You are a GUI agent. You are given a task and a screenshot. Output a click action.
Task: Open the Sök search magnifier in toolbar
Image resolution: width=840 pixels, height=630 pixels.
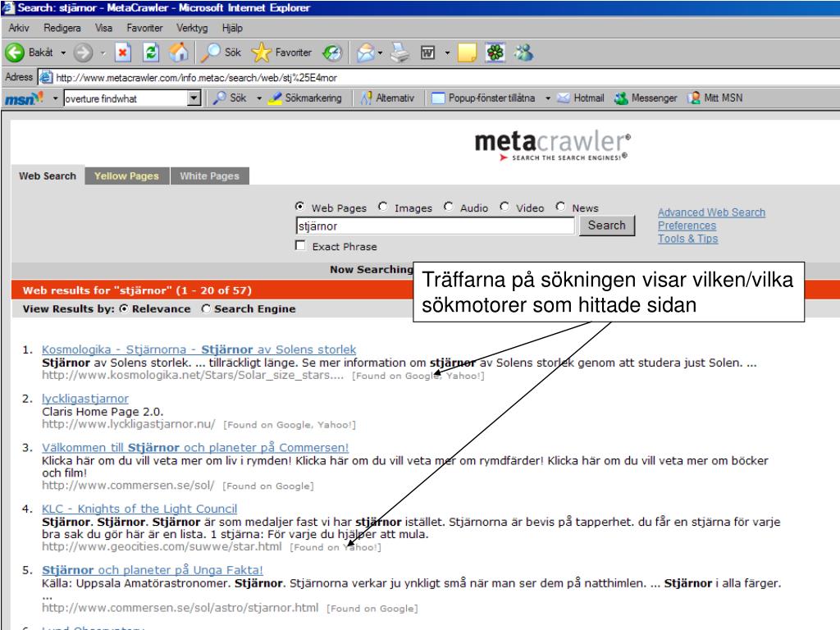click(211, 52)
